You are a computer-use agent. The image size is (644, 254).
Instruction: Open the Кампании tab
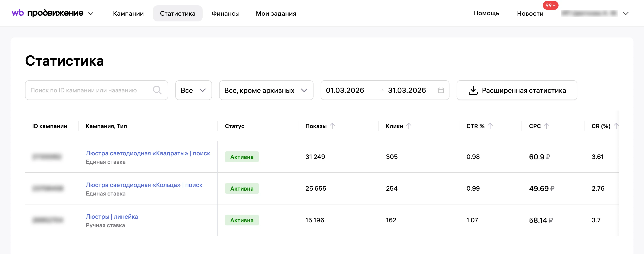[128, 13]
